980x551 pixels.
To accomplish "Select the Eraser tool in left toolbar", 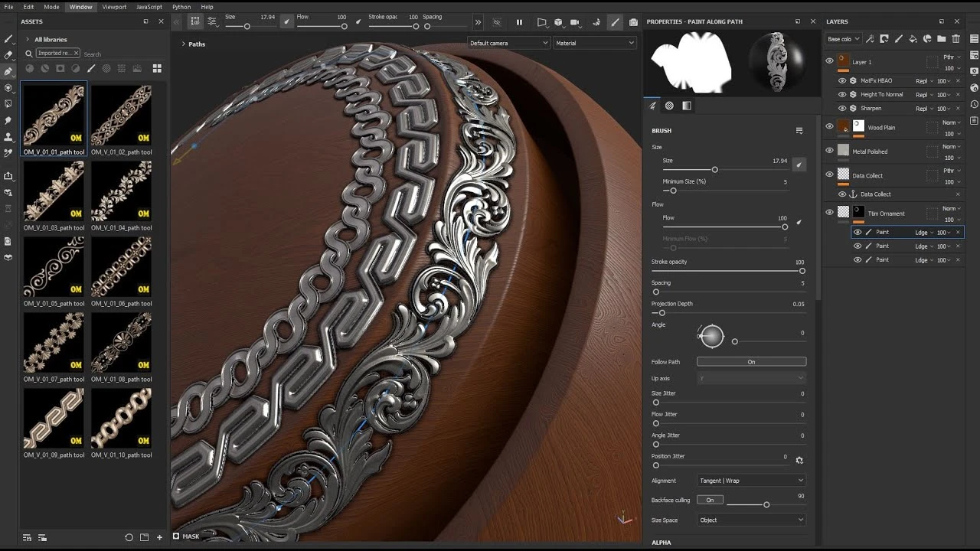I will pyautogui.click(x=8, y=55).
